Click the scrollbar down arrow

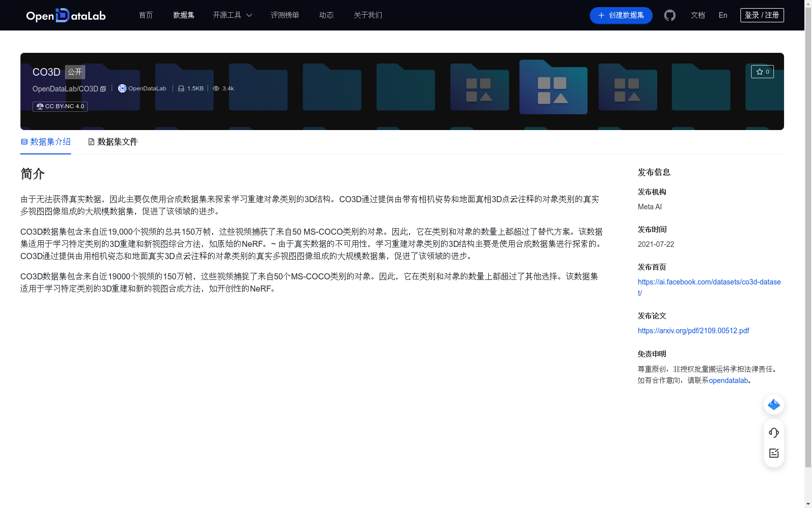(x=808, y=504)
